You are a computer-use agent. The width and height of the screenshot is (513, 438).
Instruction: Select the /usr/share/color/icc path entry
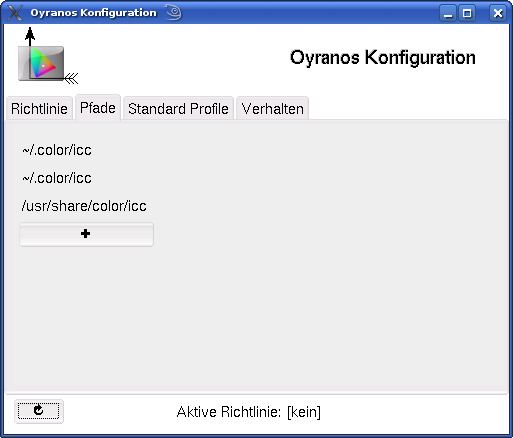pyautogui.click(x=84, y=206)
